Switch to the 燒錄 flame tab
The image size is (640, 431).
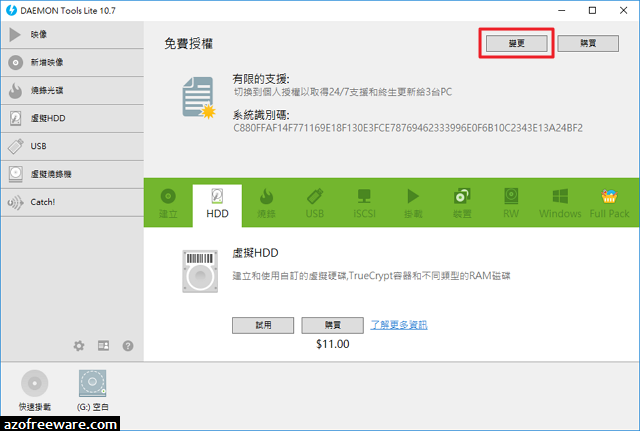coord(266,204)
